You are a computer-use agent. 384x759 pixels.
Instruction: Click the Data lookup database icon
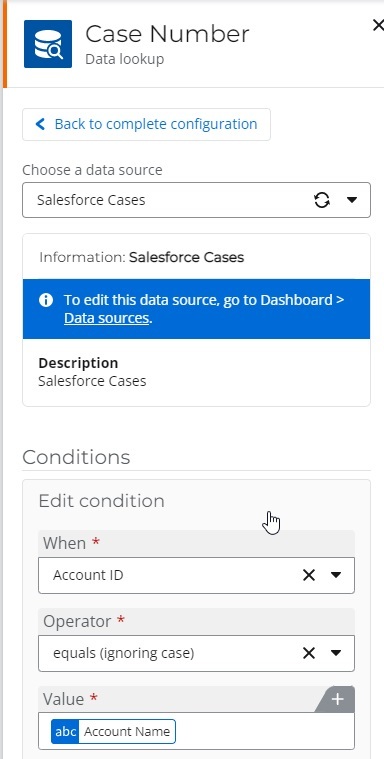[48, 44]
